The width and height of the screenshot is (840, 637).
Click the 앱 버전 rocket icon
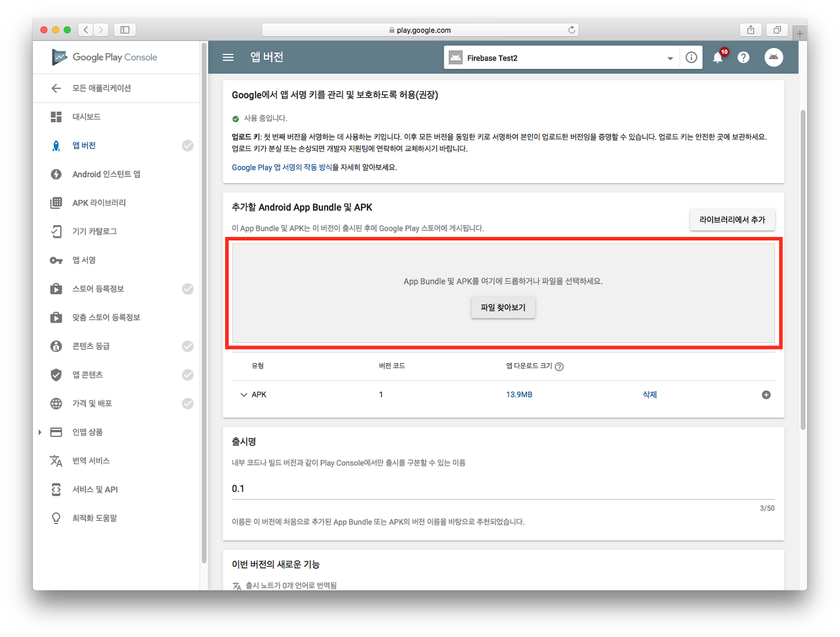pos(56,146)
